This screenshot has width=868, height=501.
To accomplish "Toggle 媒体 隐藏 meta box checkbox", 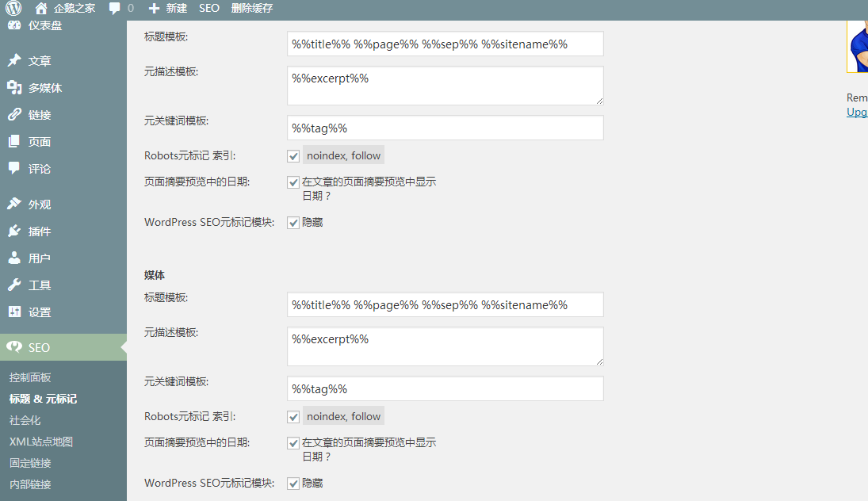I will coord(293,484).
